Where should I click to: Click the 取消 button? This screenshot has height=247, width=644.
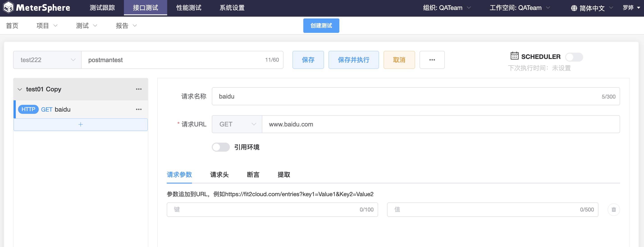399,60
